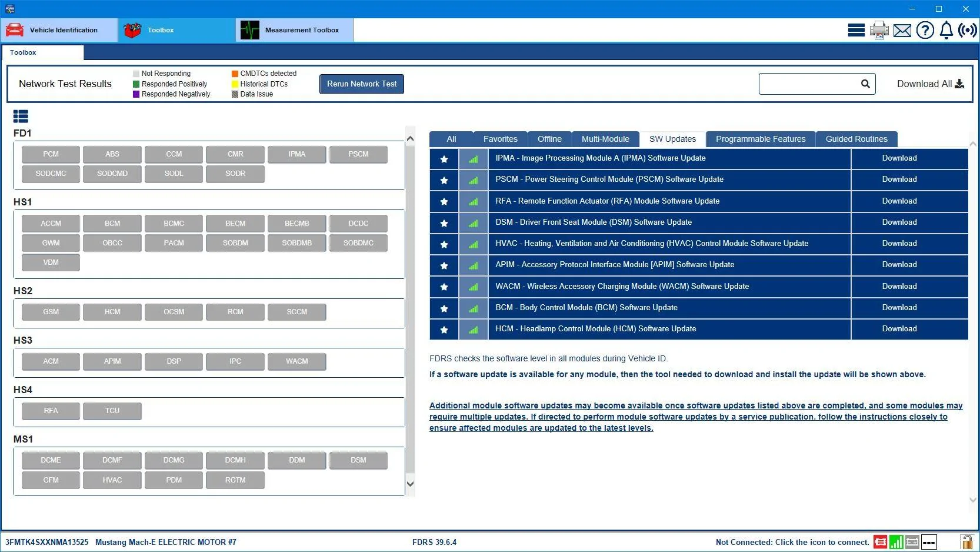Click signal bars icon in HCM row
Image resolution: width=980 pixels, height=552 pixels.
(474, 329)
